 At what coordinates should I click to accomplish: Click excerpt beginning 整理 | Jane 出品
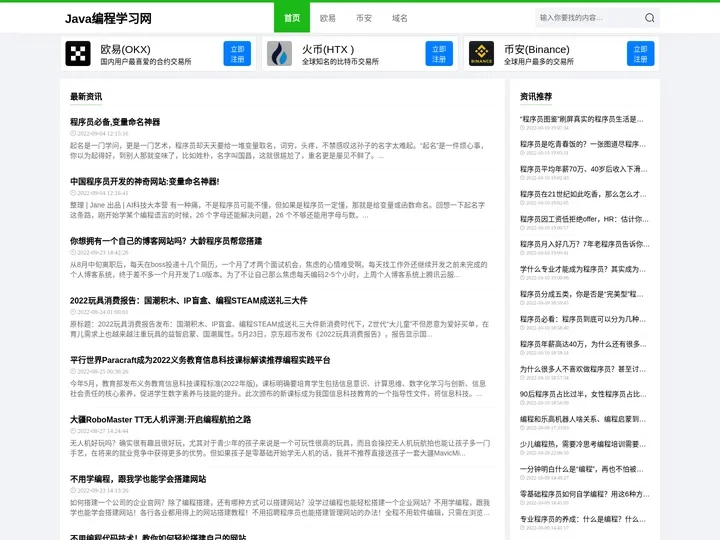277,210
